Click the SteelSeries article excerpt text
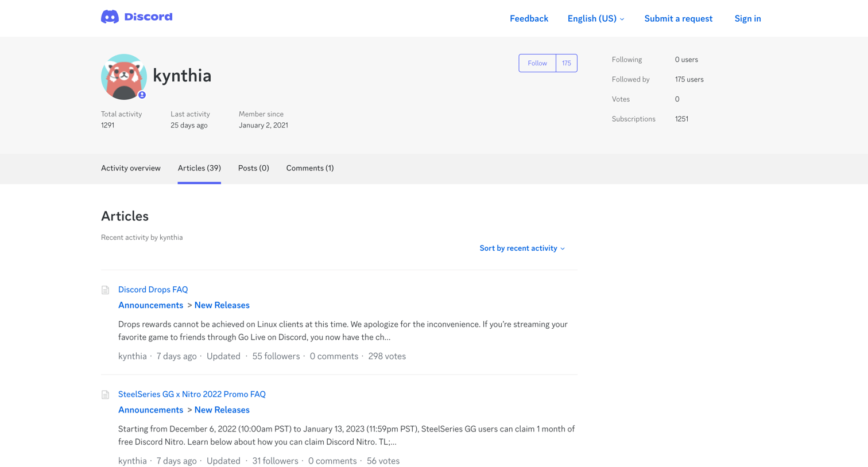 346,435
